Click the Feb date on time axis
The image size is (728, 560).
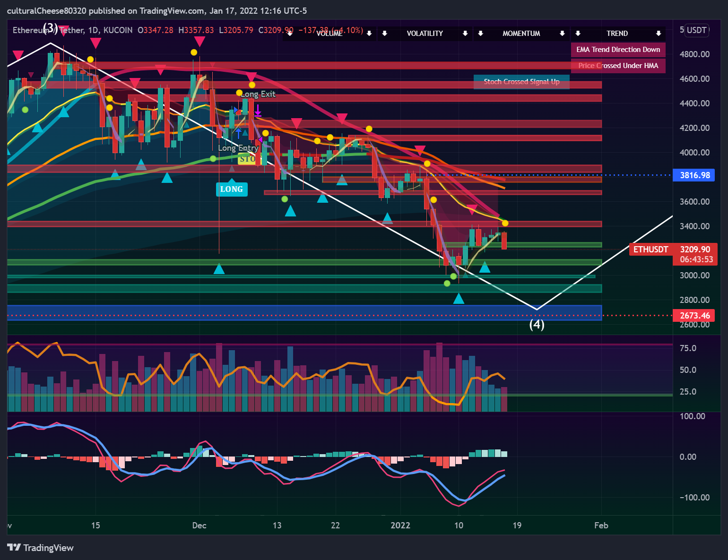[601, 526]
